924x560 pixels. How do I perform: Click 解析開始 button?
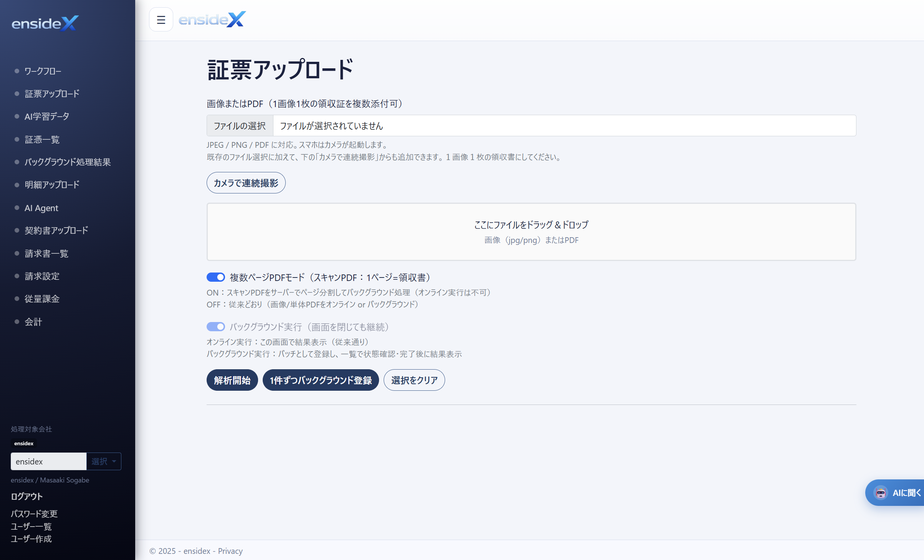pos(232,380)
